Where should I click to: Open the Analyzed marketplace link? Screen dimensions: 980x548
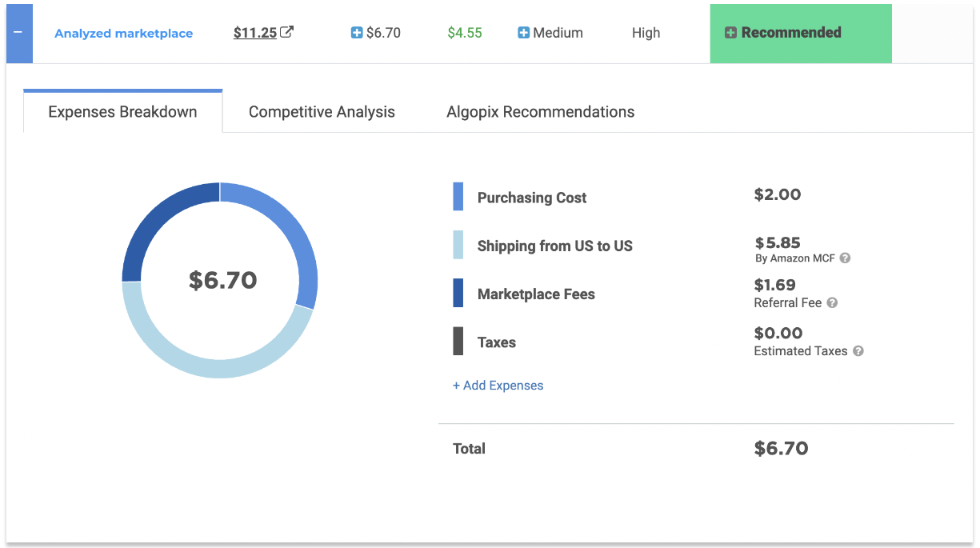click(x=123, y=33)
